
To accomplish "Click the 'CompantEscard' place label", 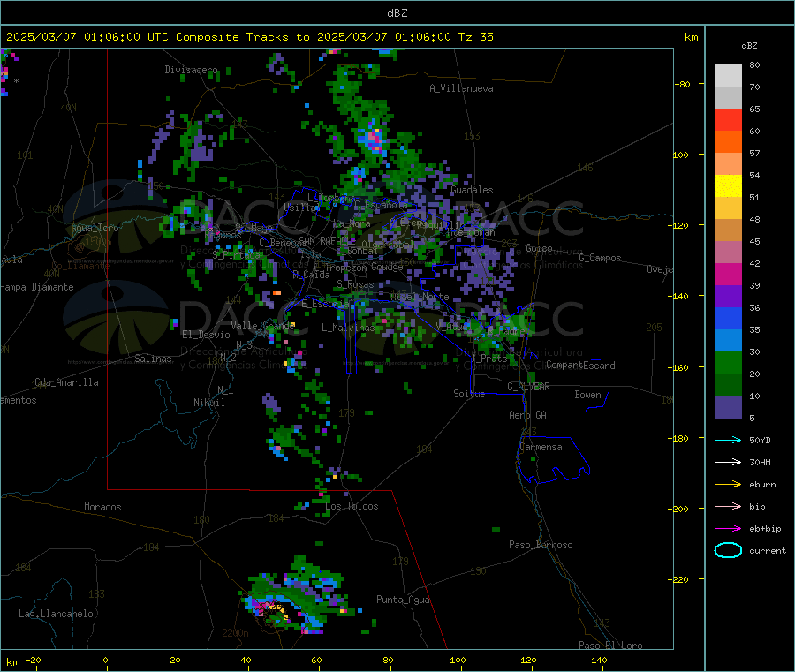I will pos(580,366).
